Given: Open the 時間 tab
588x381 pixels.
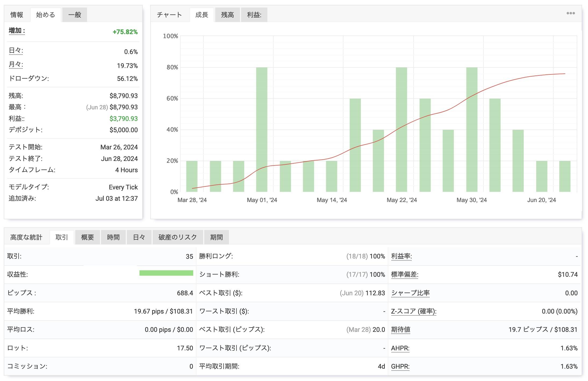Looking at the screenshot, I should tap(113, 237).
